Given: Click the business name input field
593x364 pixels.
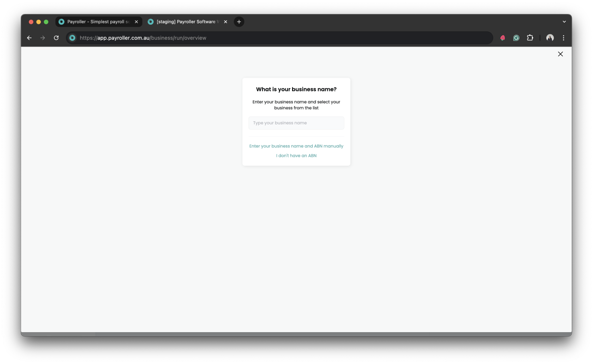Looking at the screenshot, I should [x=296, y=122].
